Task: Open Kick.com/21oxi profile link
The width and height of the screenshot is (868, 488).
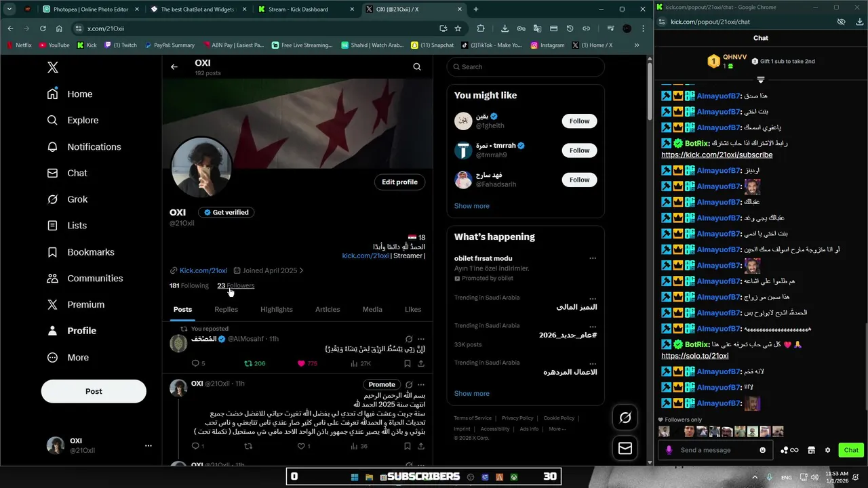Action: click(203, 270)
